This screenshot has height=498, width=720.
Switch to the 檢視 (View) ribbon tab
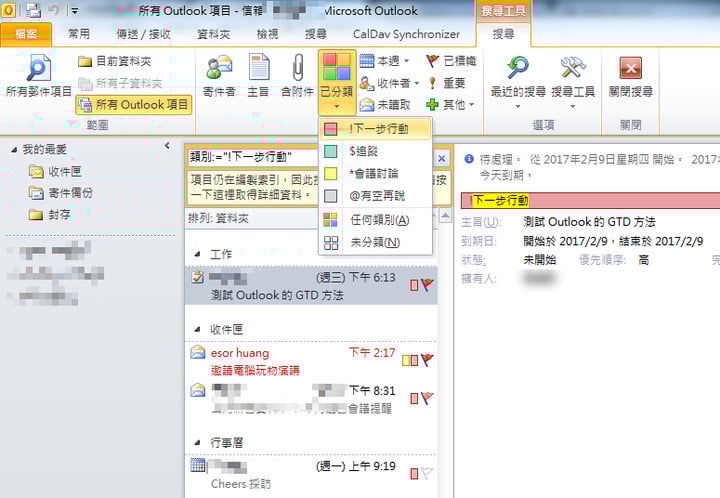pos(267,34)
